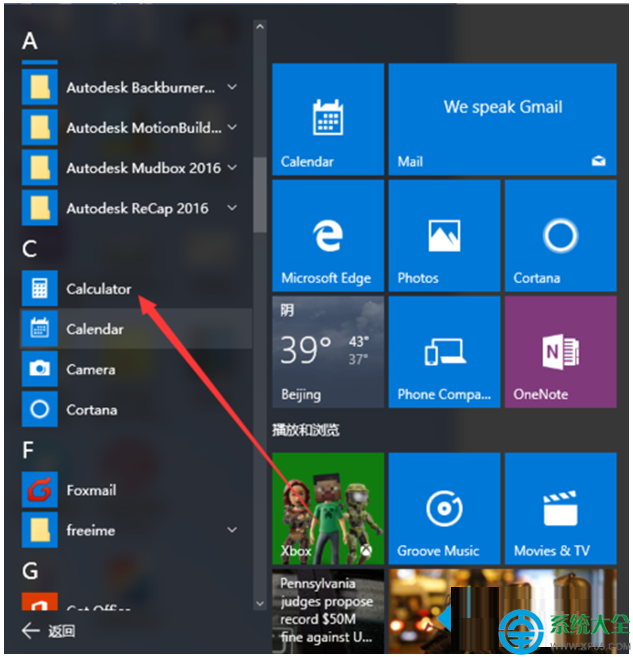
Task: Click the freeime folder icon
Action: pos(39,530)
